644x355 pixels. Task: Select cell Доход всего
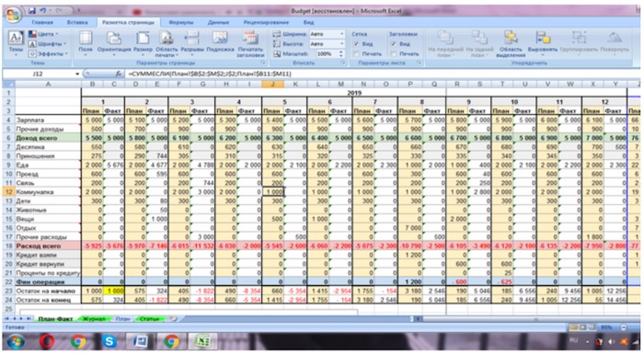pos(48,138)
